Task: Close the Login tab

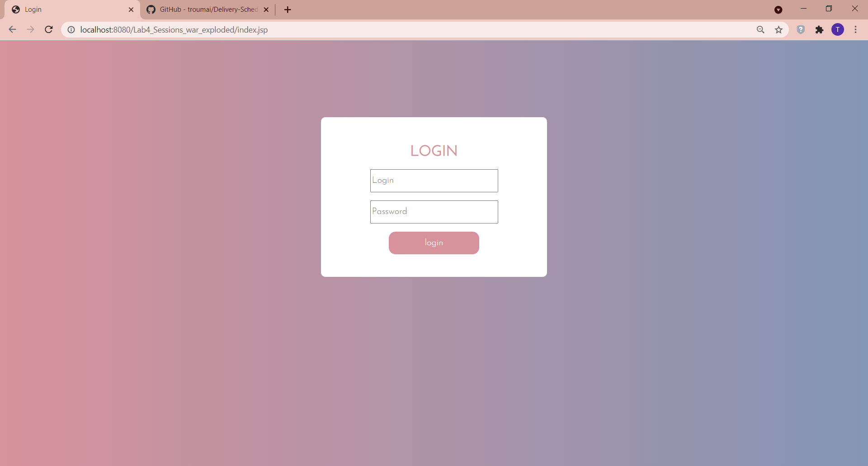Action: (131, 10)
